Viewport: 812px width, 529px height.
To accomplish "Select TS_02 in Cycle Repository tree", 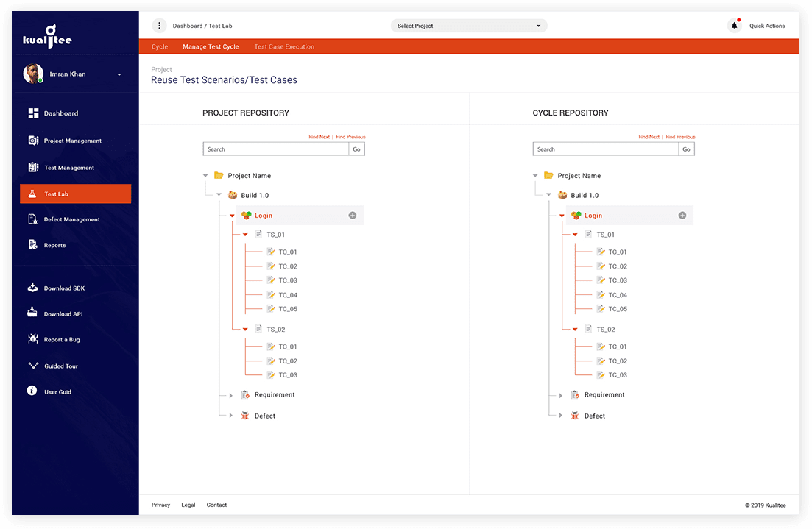I will [605, 329].
